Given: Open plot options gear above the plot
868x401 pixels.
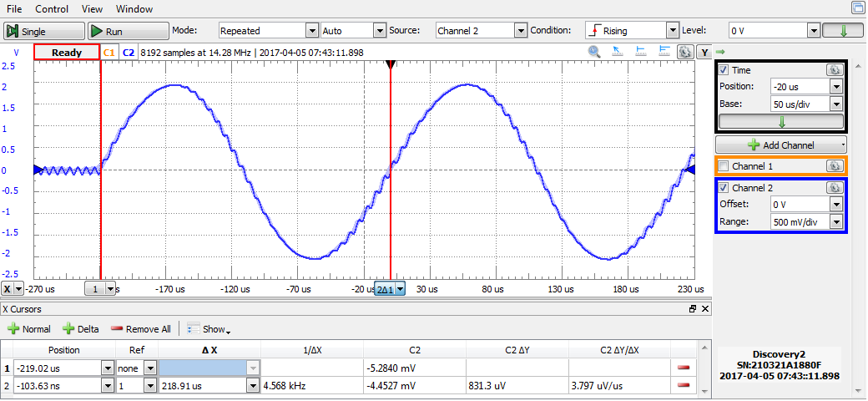Looking at the screenshot, I should [x=685, y=52].
